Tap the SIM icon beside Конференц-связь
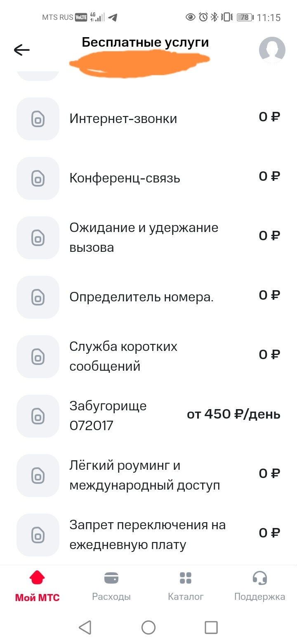Viewport: 297px width, 644px height. [x=38, y=178]
